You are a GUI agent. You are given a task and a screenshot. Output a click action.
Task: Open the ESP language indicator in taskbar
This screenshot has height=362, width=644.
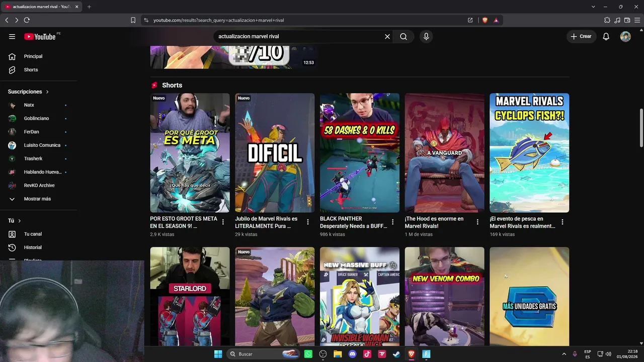[x=588, y=354]
